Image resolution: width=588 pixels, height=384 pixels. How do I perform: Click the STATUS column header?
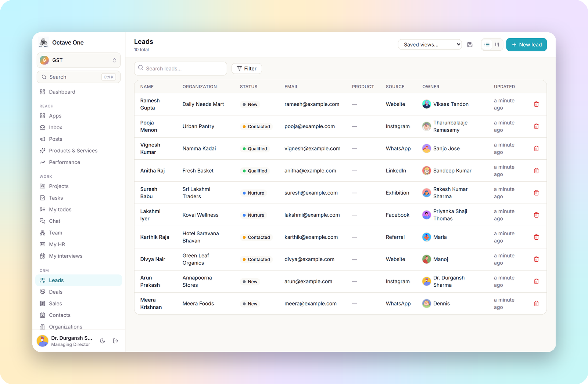(x=248, y=87)
